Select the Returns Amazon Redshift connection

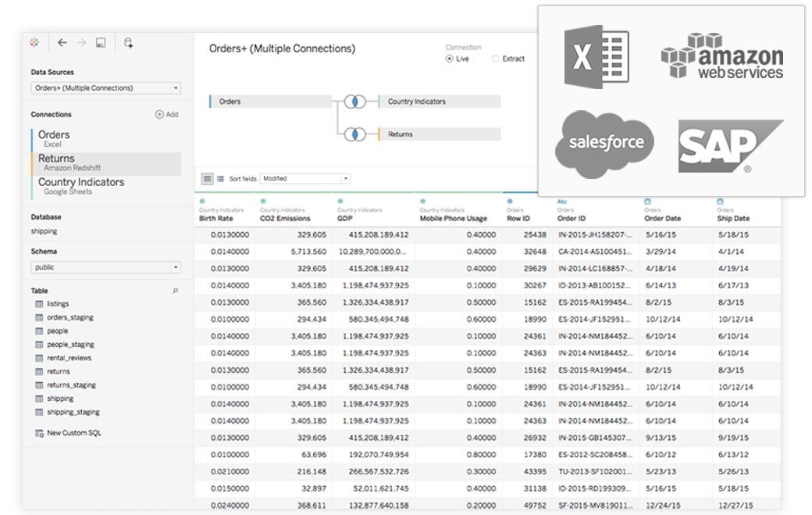[106, 163]
